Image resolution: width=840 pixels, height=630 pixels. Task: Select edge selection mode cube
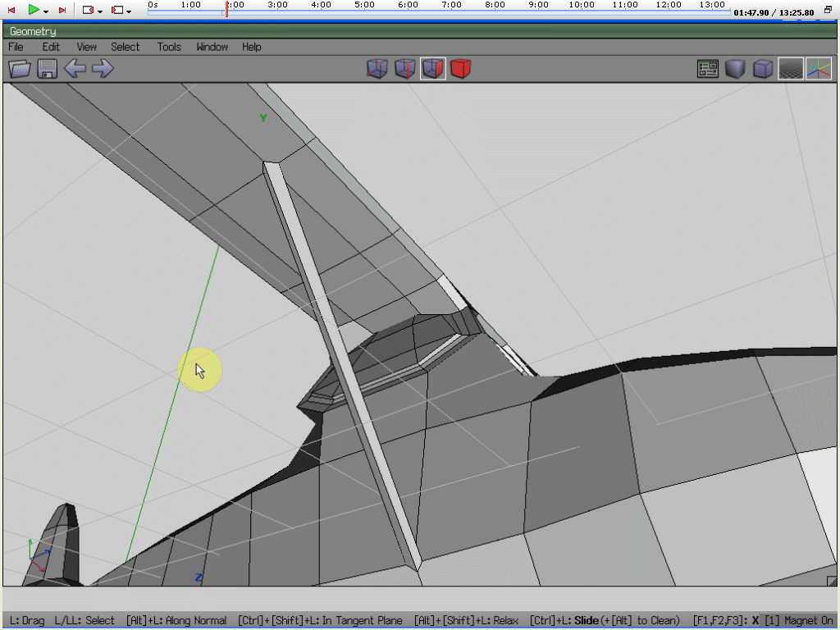(405, 69)
